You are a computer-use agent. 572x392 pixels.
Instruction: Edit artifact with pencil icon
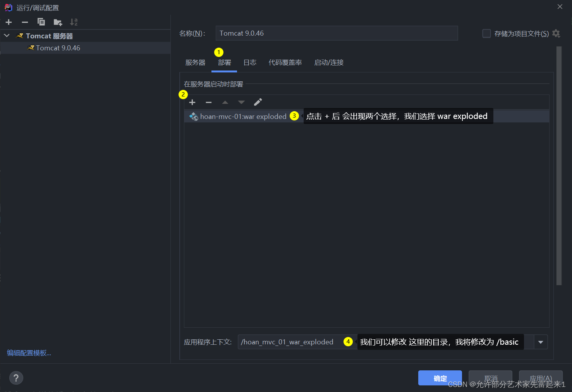pyautogui.click(x=258, y=102)
